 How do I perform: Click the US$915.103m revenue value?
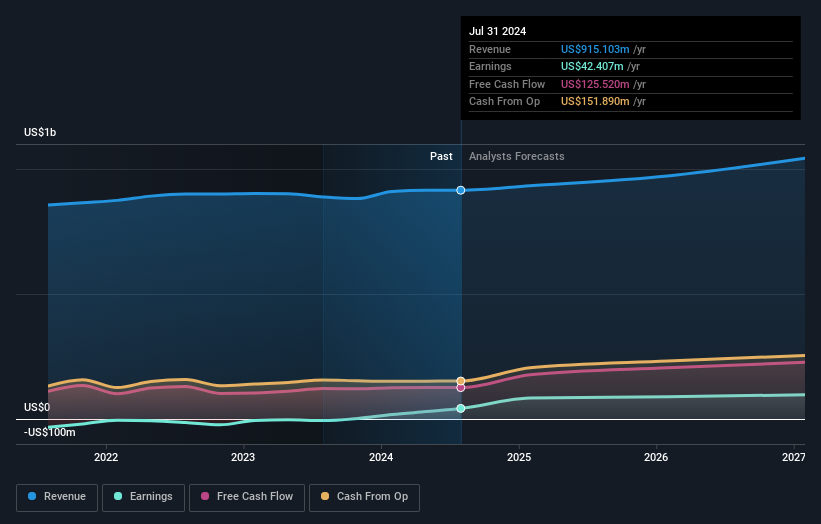coord(595,49)
